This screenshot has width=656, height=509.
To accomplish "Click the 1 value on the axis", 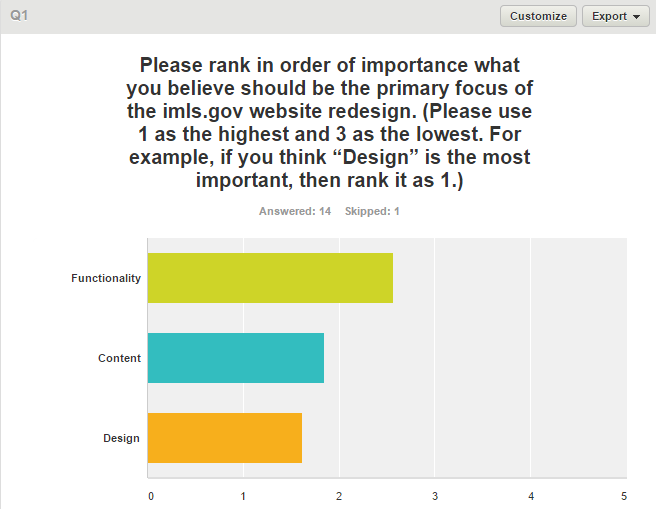I will 243,495.
